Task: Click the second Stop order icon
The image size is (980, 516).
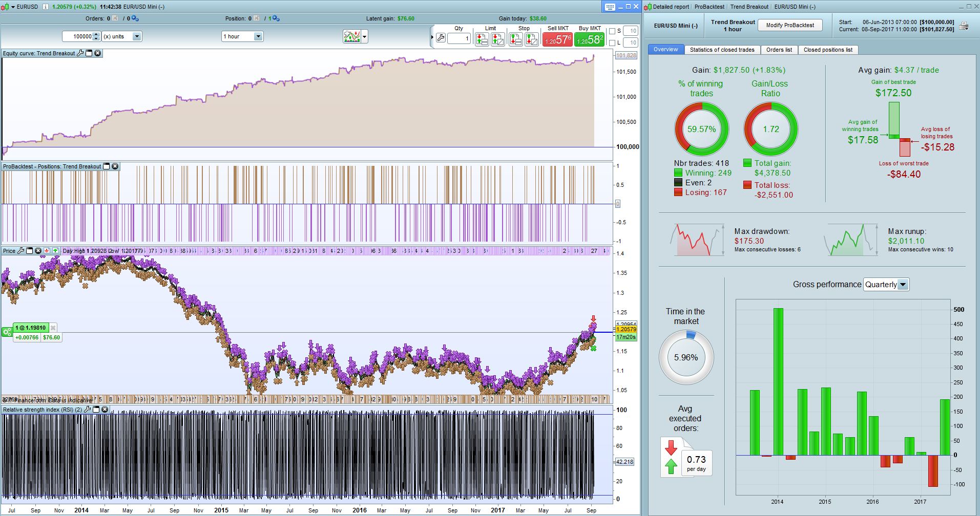Action: [532, 39]
